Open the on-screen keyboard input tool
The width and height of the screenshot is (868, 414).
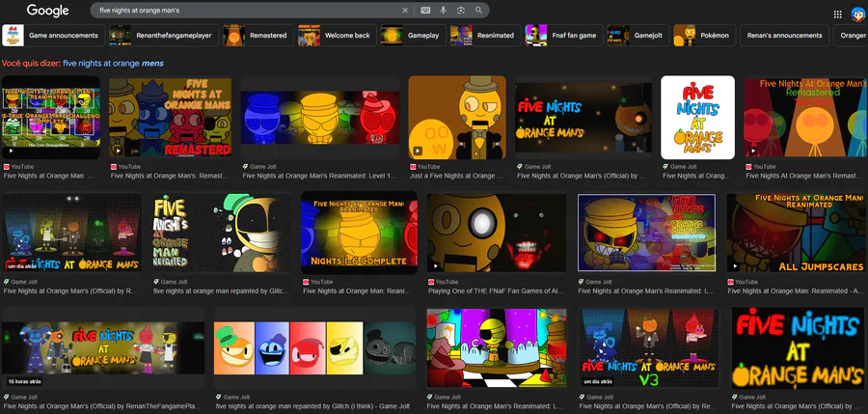click(x=425, y=11)
